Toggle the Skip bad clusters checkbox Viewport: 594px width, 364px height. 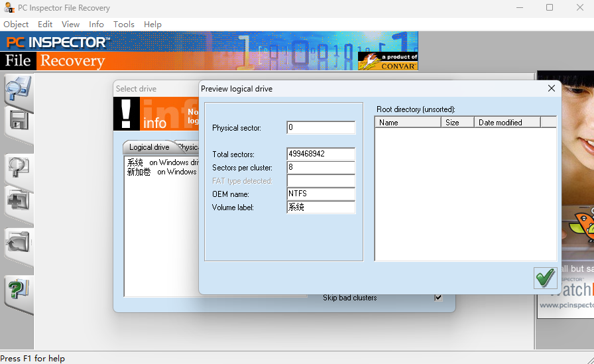tap(438, 298)
